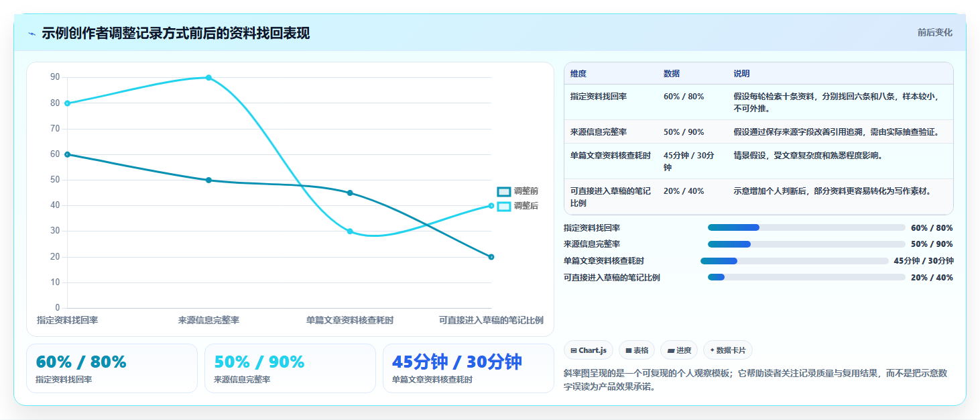This screenshot has height=420, width=980.
Task: Click the 调整后 data point at 80
Action: (x=67, y=103)
